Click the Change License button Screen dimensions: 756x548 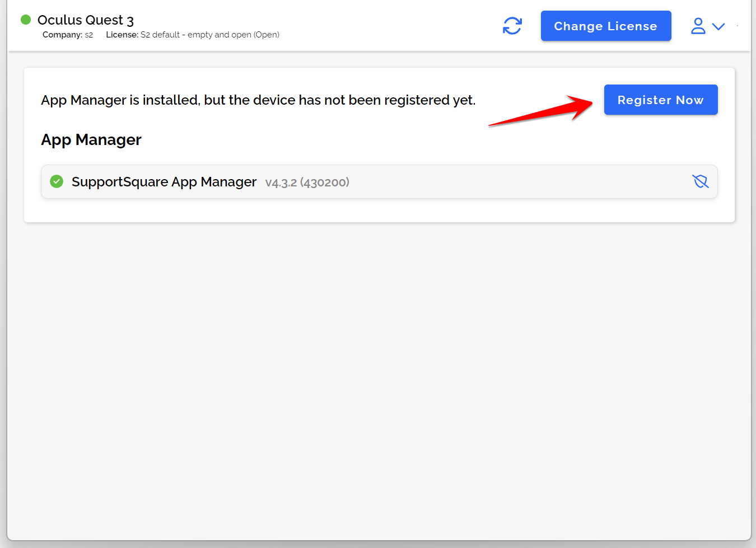pos(606,26)
